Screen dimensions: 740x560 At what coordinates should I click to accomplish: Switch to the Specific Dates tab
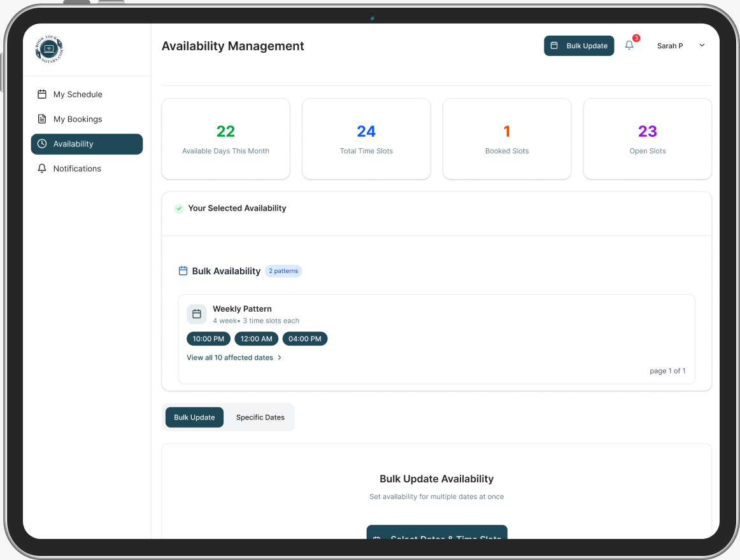[260, 417]
